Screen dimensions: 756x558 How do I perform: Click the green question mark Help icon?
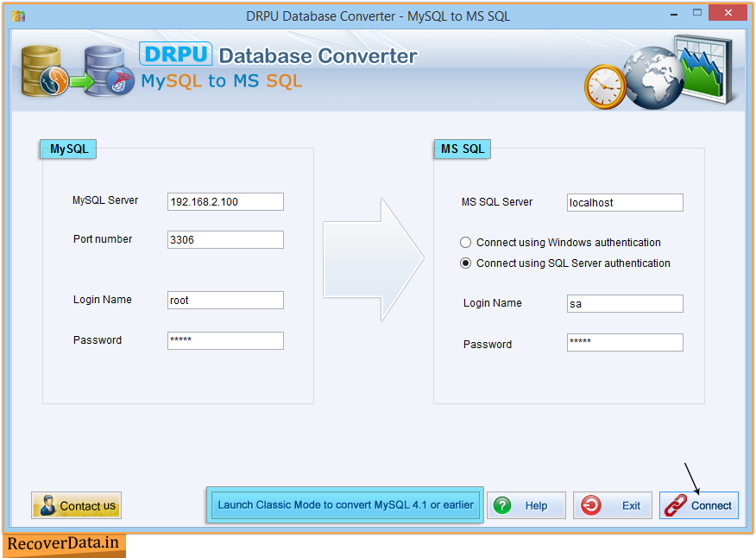coord(502,505)
